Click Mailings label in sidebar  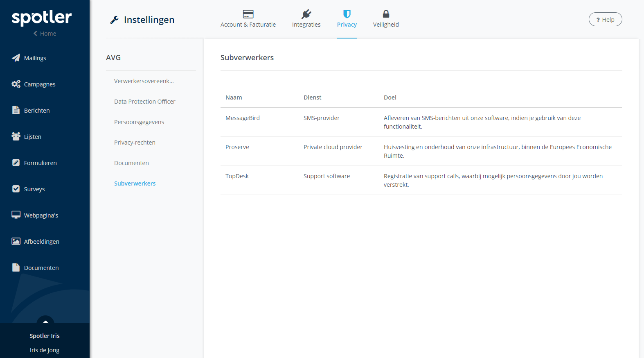[x=35, y=58]
